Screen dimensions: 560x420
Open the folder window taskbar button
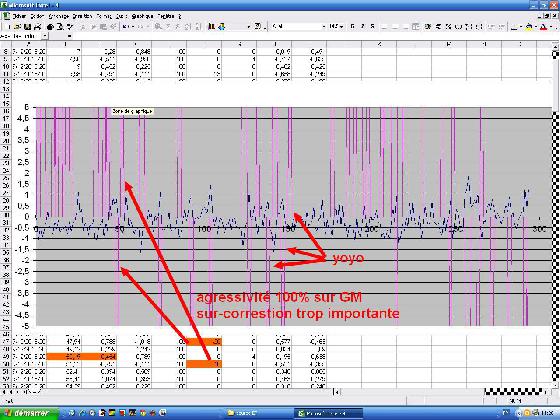click(259, 413)
